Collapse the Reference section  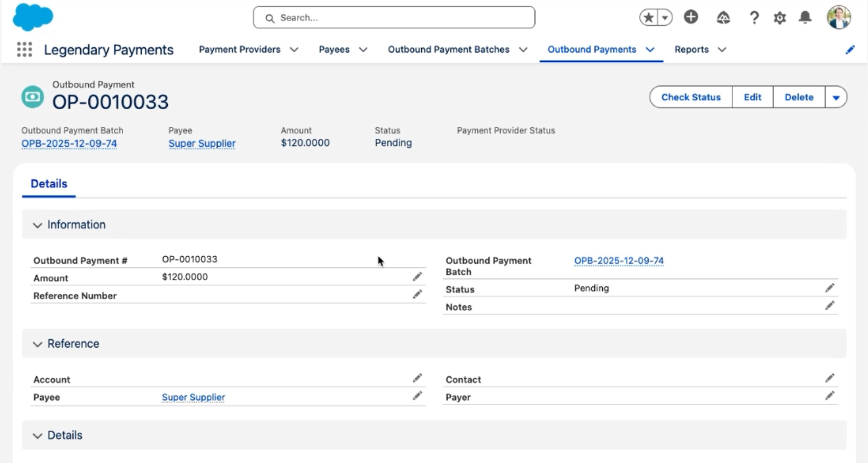coord(38,344)
